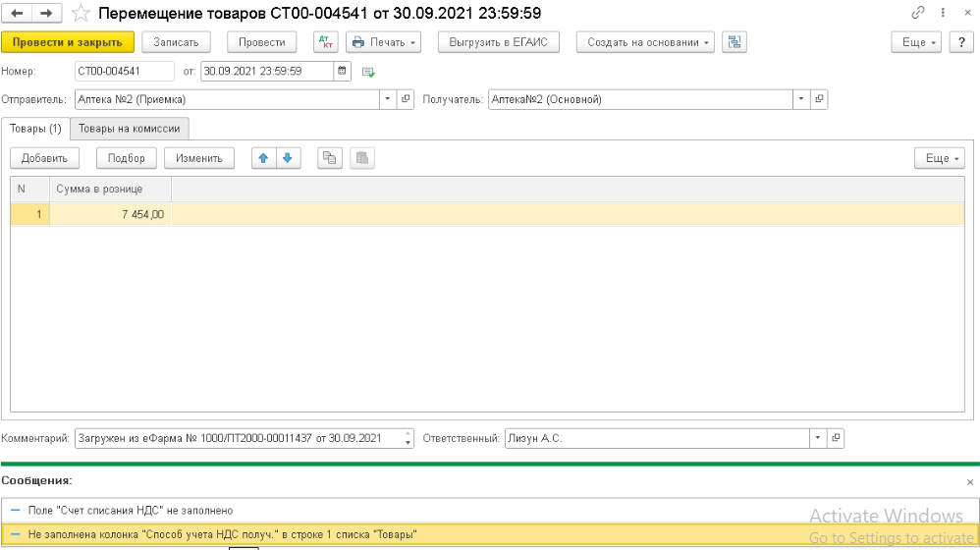Switch to Товары на комиссии tab
The image size is (980, 550).
130,129
